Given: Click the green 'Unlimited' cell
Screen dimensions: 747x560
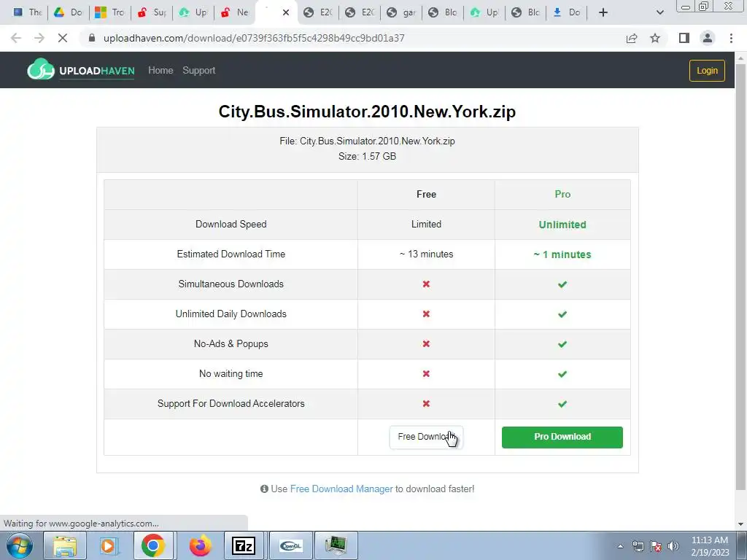Looking at the screenshot, I should point(562,225).
